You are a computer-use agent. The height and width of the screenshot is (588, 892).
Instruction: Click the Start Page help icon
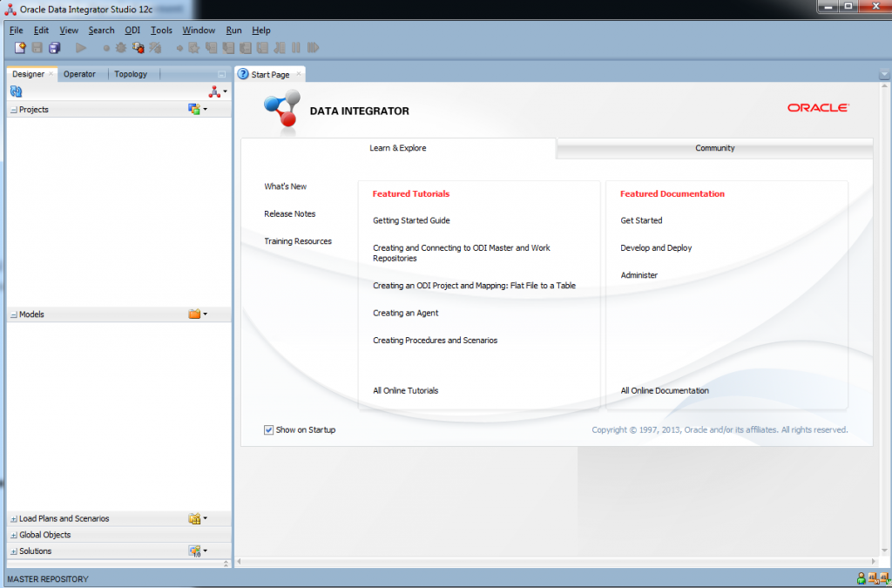(x=243, y=75)
